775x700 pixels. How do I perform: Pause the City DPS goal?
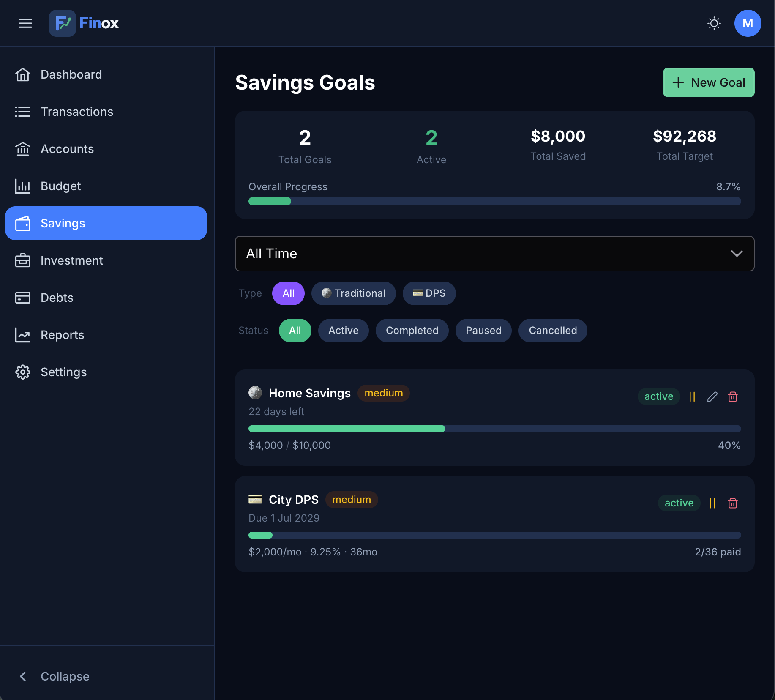tap(712, 503)
